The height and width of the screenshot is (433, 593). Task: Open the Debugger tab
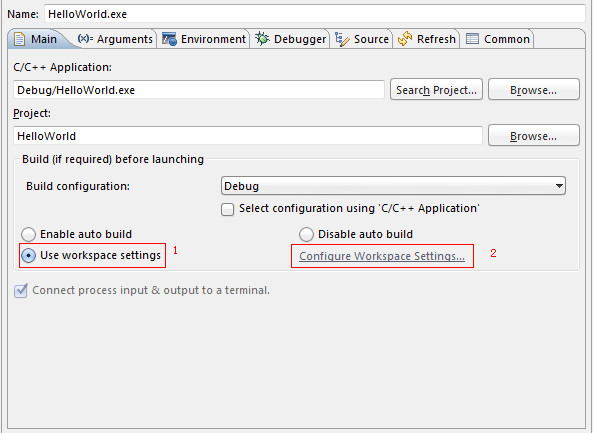click(290, 39)
